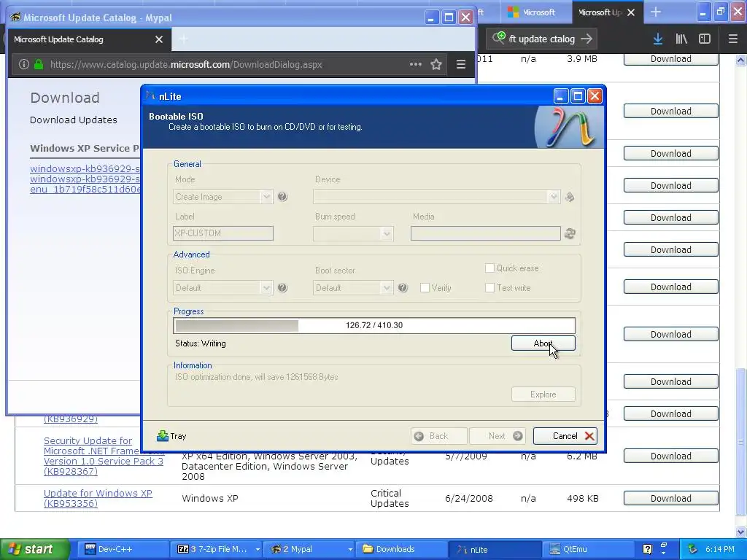Expand the 7-Zip File Manager taskbar group arrow
The image size is (747, 560).
(x=258, y=549)
